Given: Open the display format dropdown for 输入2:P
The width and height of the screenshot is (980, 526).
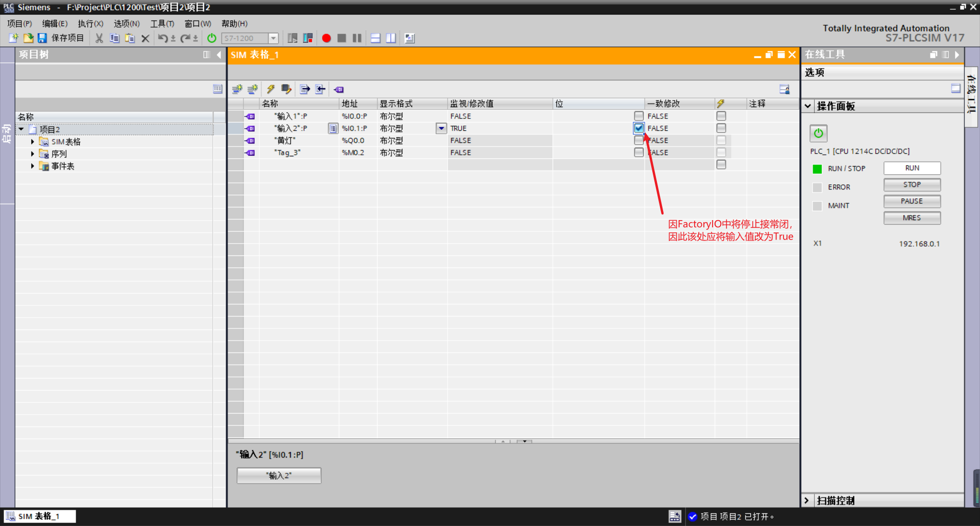Looking at the screenshot, I should coord(440,128).
